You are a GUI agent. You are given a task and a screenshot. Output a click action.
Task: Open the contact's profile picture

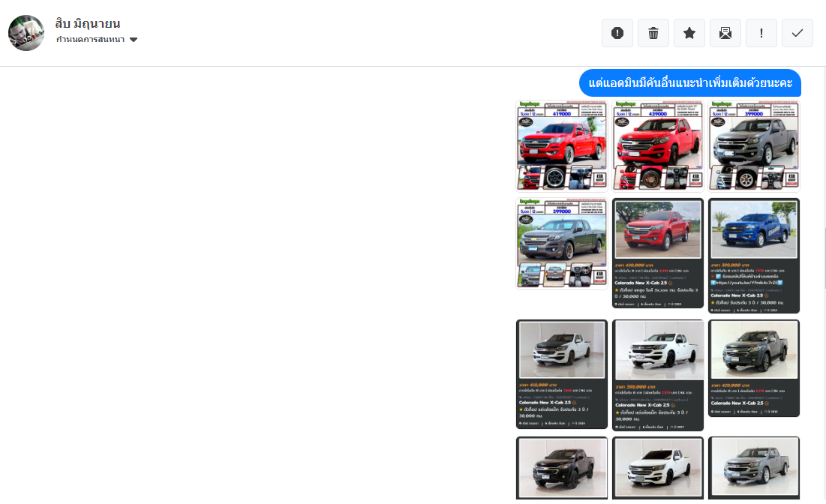click(x=26, y=33)
